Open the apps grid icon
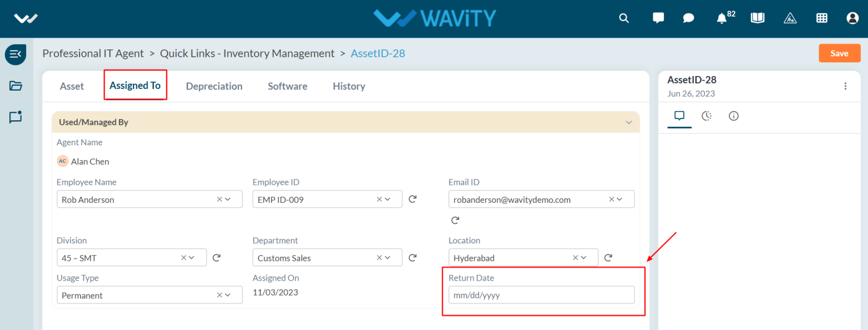This screenshot has width=868, height=330. 822,18
